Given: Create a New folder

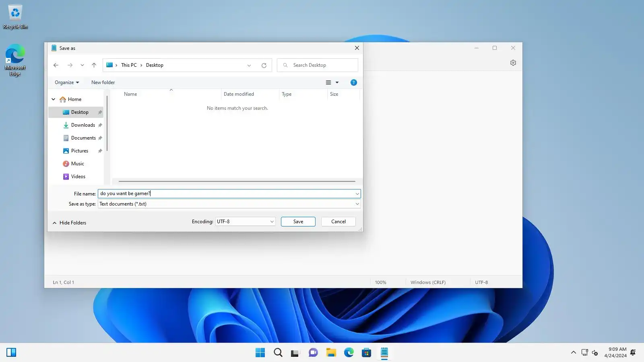Looking at the screenshot, I should click(103, 82).
